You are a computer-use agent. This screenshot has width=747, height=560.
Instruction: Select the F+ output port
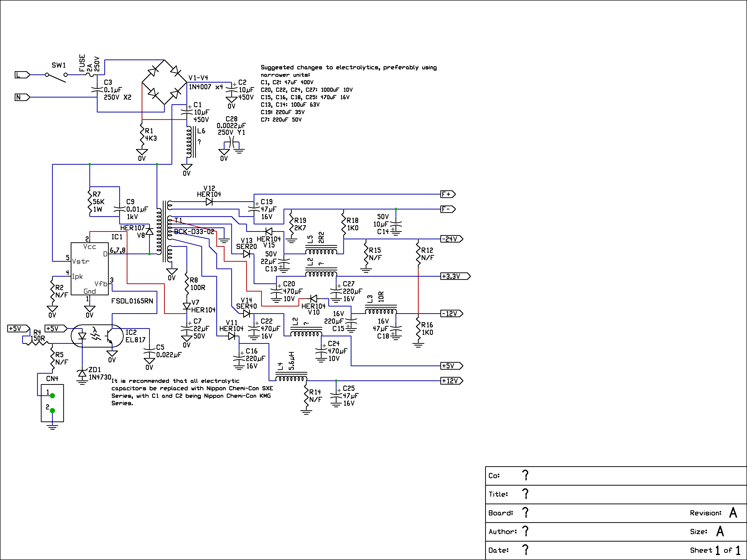pos(449,194)
